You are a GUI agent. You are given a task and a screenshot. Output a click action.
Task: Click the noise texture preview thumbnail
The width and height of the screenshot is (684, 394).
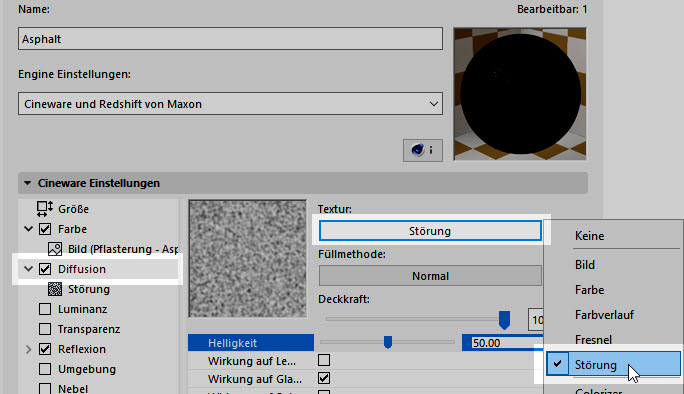tap(248, 259)
